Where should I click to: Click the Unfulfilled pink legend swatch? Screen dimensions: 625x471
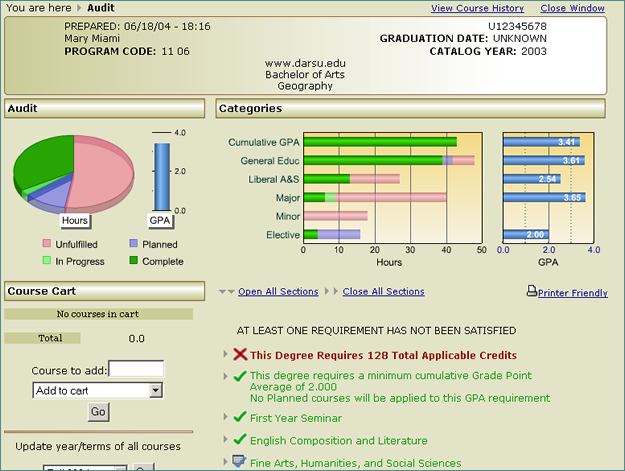coord(47,243)
